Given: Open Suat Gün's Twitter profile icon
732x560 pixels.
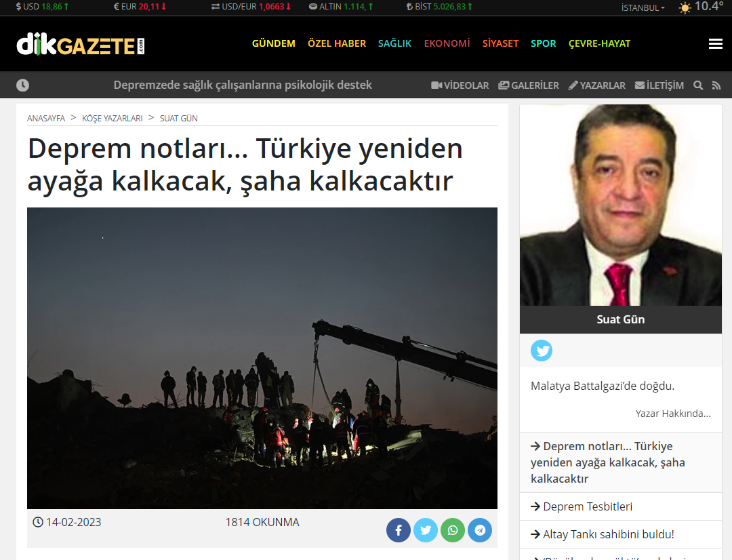Looking at the screenshot, I should (542, 351).
